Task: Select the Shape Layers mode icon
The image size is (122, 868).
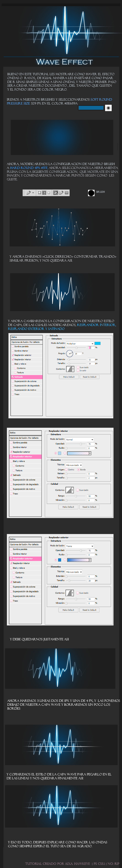Action: [x=39, y=193]
